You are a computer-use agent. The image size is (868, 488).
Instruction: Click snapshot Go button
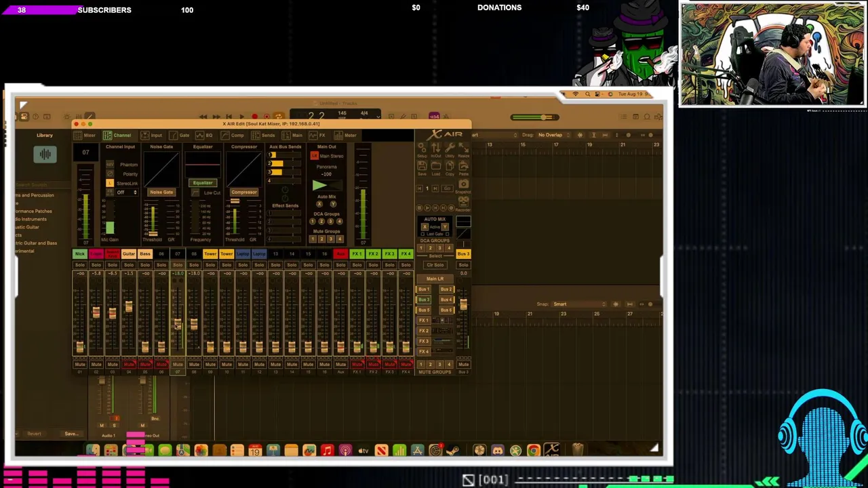446,188
